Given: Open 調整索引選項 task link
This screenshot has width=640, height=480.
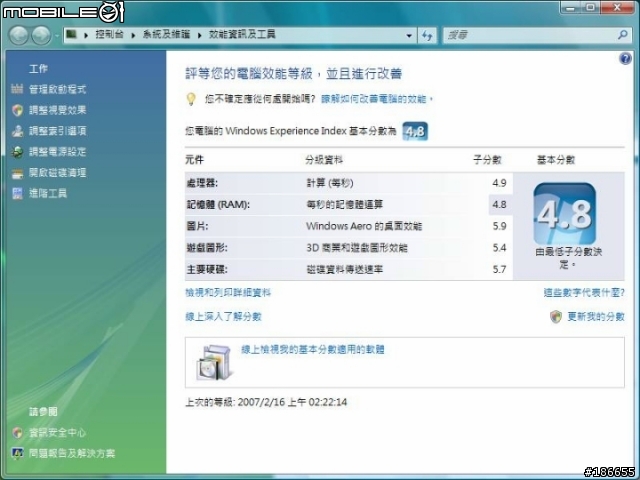Looking at the screenshot, I should (x=58, y=131).
